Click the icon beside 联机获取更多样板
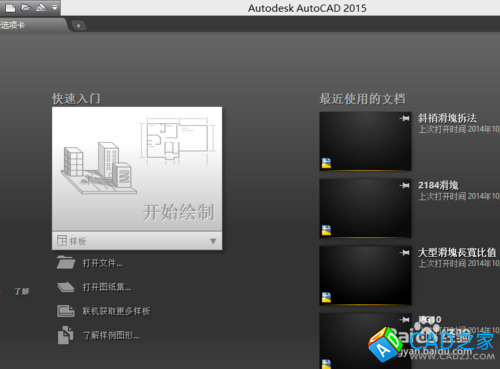 (x=66, y=311)
